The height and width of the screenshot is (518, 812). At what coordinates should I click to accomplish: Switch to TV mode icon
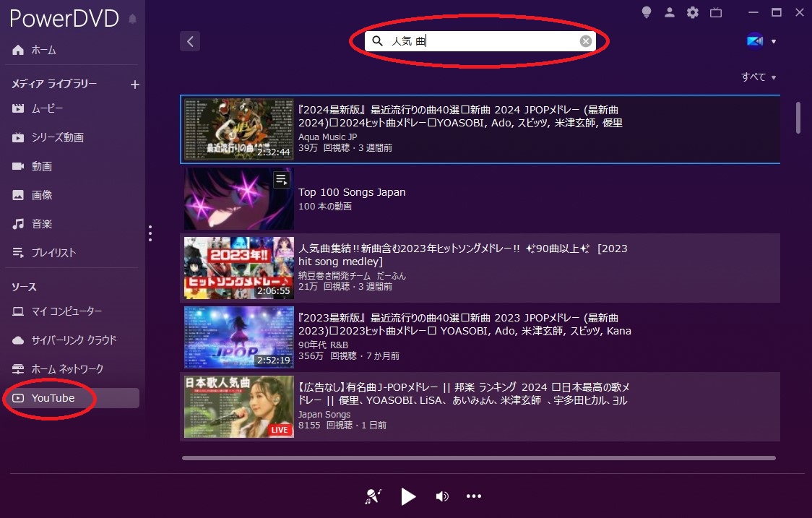(x=716, y=12)
